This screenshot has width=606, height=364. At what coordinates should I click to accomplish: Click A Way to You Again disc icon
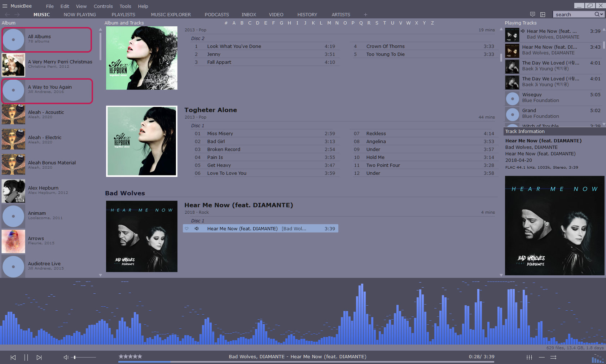coord(13,90)
